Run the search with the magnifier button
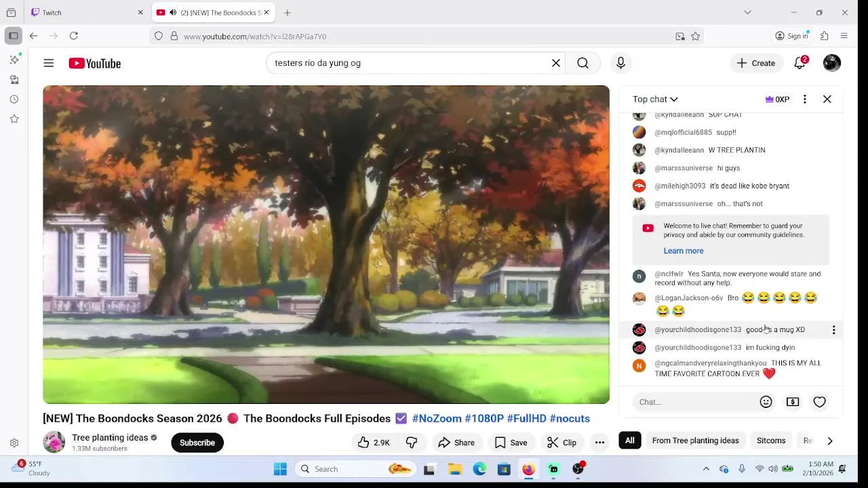The image size is (868, 488). tap(583, 63)
